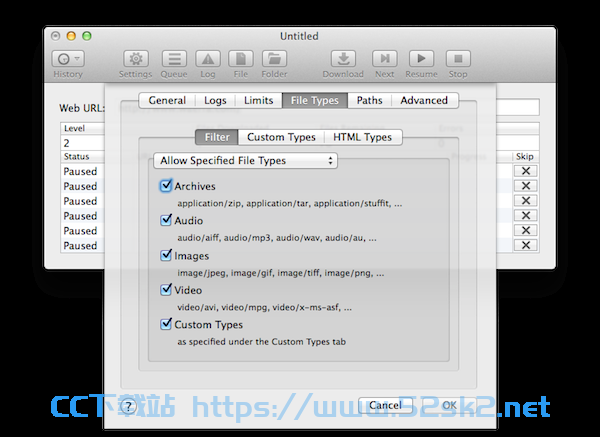This screenshot has width=600, height=437.
Task: Skip the second Paused row
Action: (x=526, y=186)
